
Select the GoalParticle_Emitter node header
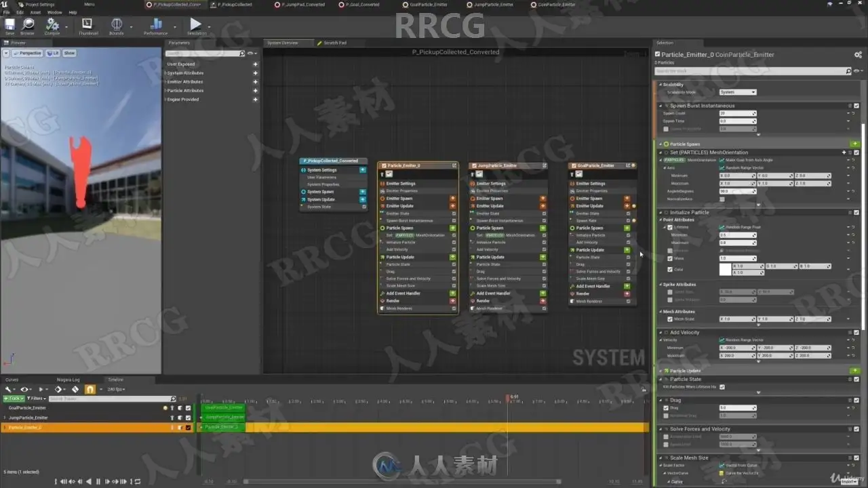pos(602,165)
